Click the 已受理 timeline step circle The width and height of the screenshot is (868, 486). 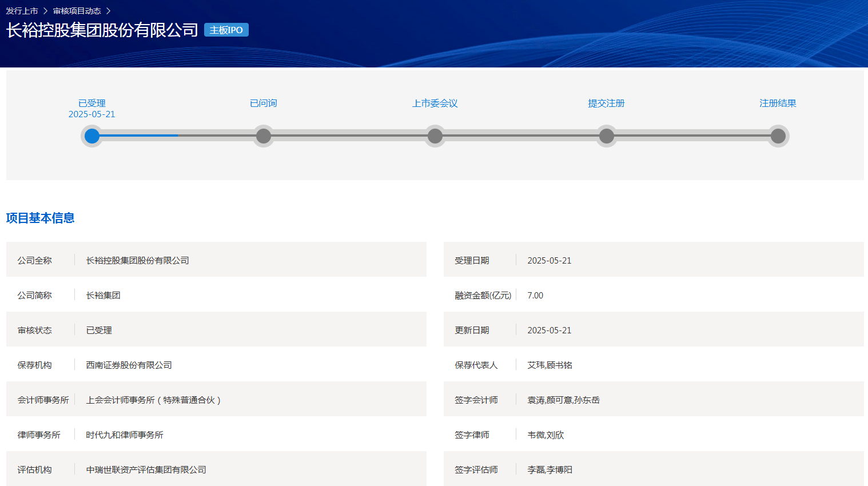click(92, 136)
